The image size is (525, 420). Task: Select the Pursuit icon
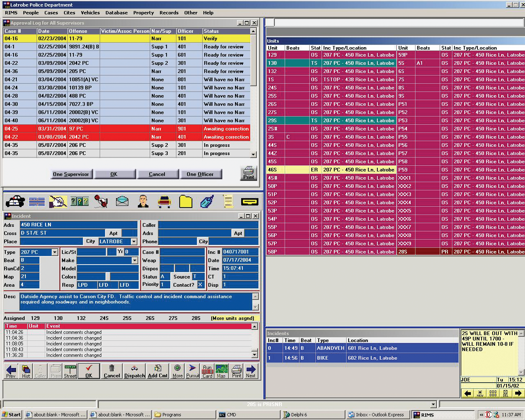pyautogui.click(x=192, y=371)
